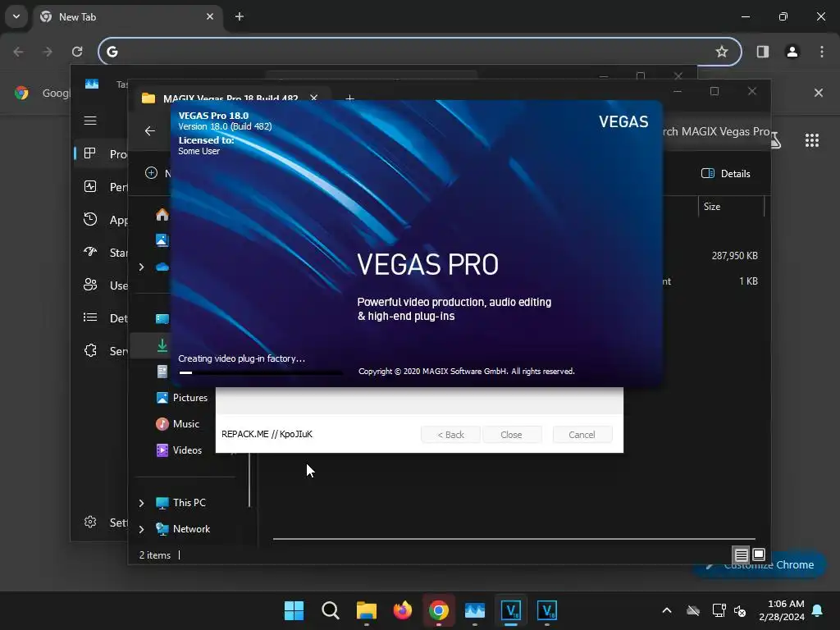The height and width of the screenshot is (630, 840).
Task: Open notification bell in taskbar
Action: point(818,610)
